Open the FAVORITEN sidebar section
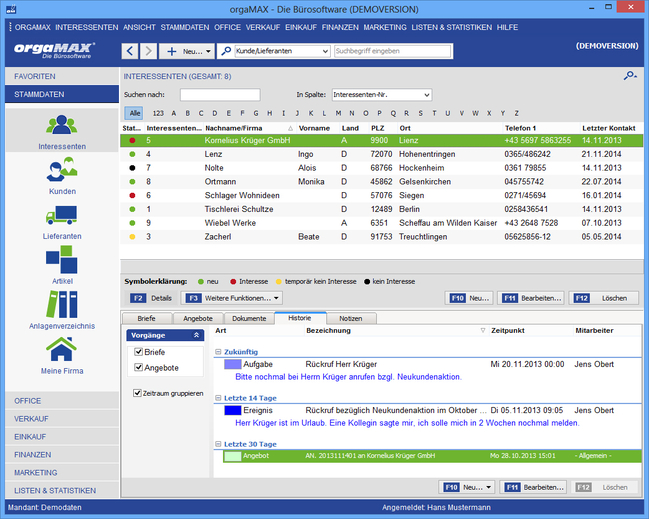The width and height of the screenshot is (649, 519). tap(62, 76)
